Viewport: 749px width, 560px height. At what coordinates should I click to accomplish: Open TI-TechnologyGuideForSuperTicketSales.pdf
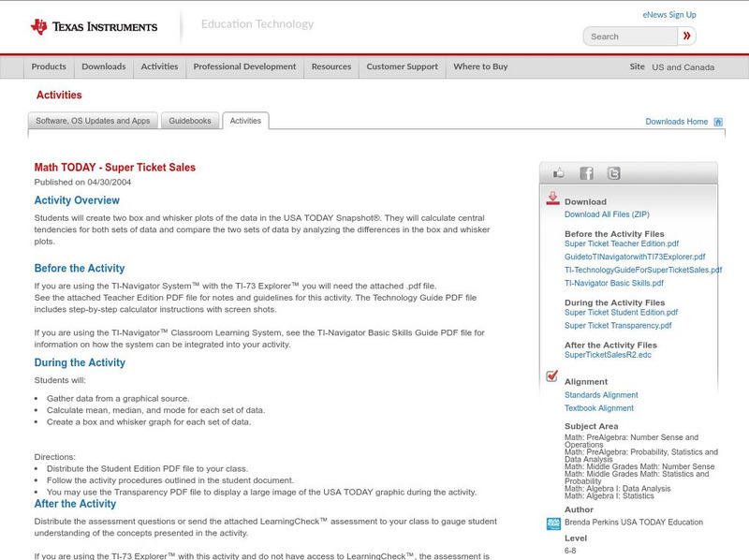click(643, 270)
